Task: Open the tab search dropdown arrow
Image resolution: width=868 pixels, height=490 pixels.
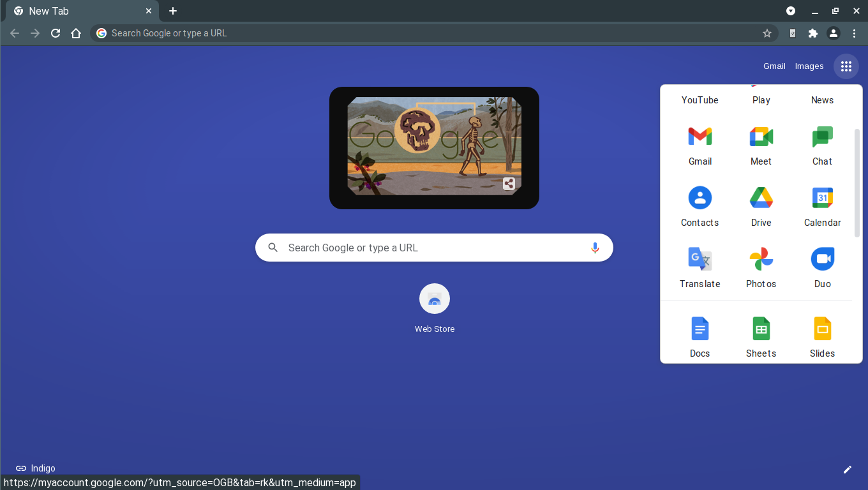Action: click(791, 11)
